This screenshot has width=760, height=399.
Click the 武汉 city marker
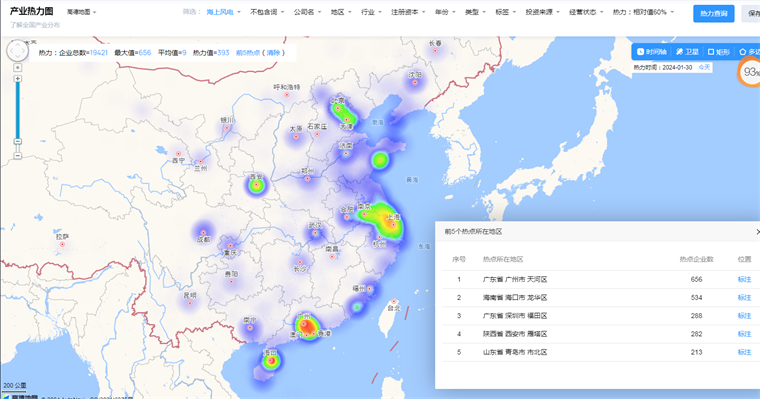(315, 233)
